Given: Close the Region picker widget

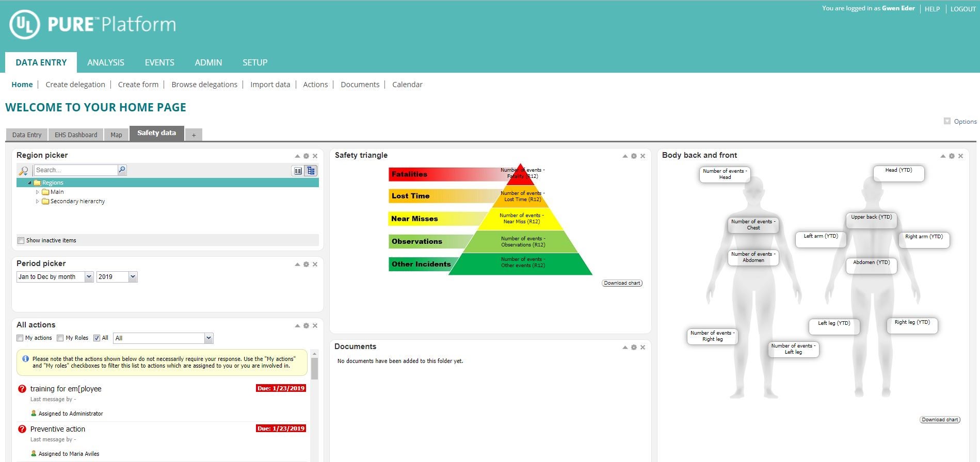Looking at the screenshot, I should click(315, 156).
